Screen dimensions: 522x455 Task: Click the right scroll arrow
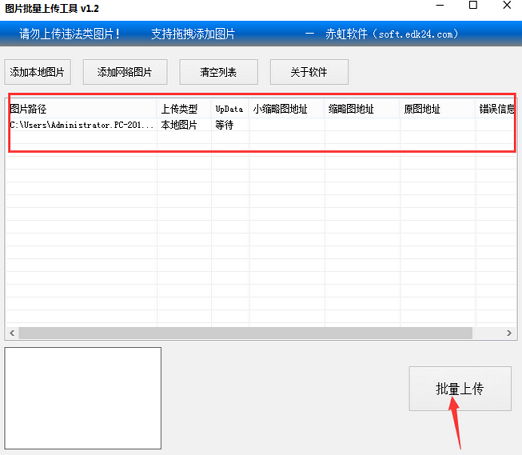coord(509,333)
